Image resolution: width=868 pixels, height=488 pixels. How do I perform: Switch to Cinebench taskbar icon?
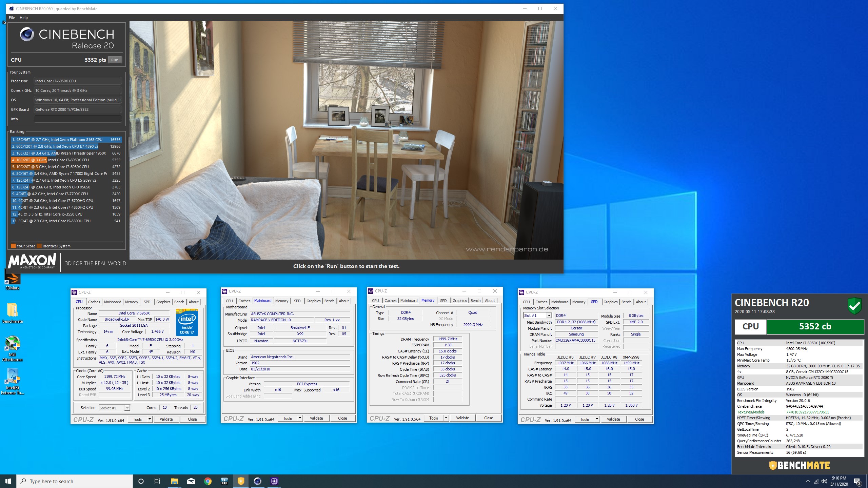pyautogui.click(x=258, y=481)
